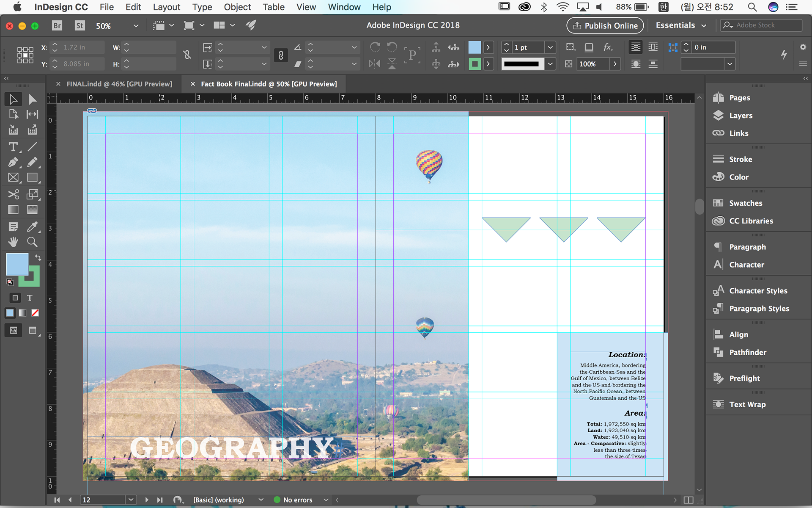This screenshot has height=508, width=812.
Task: Click the drop shadow icon
Action: [x=589, y=47]
